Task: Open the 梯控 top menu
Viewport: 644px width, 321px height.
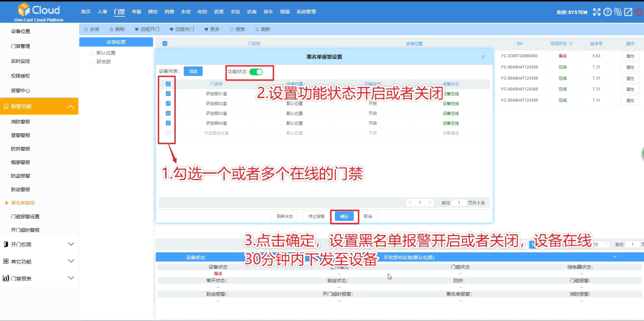Action: coord(153,12)
